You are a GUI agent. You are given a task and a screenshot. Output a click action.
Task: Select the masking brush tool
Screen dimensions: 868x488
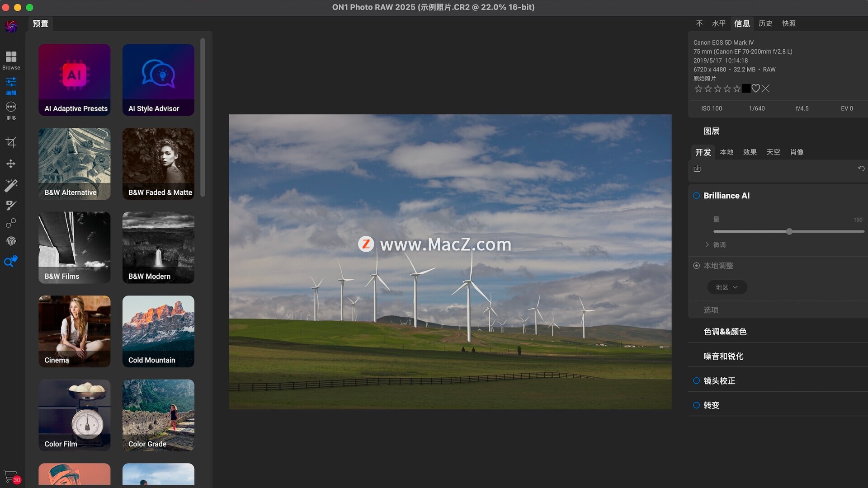11,205
